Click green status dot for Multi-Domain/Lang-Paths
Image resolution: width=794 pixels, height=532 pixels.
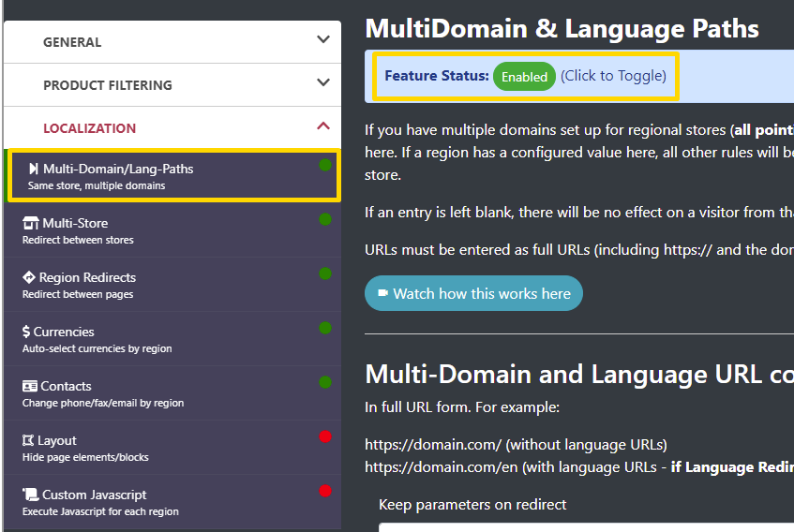[x=325, y=165]
